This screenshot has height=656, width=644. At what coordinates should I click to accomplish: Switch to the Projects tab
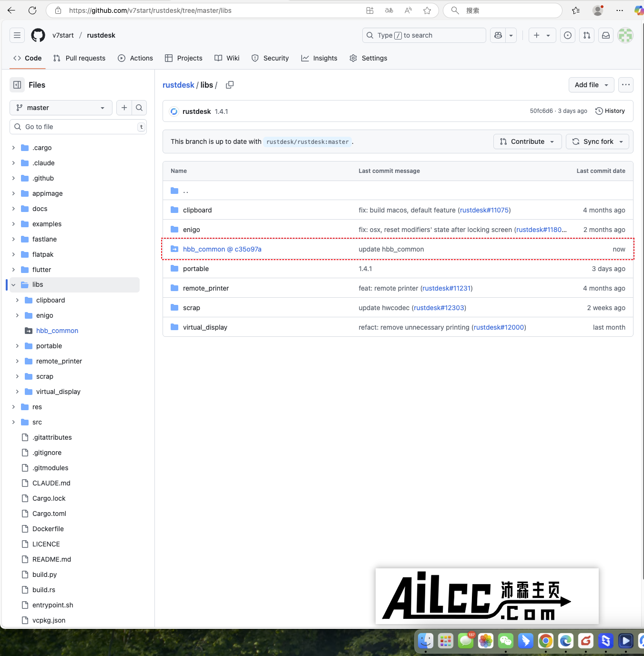click(x=184, y=58)
